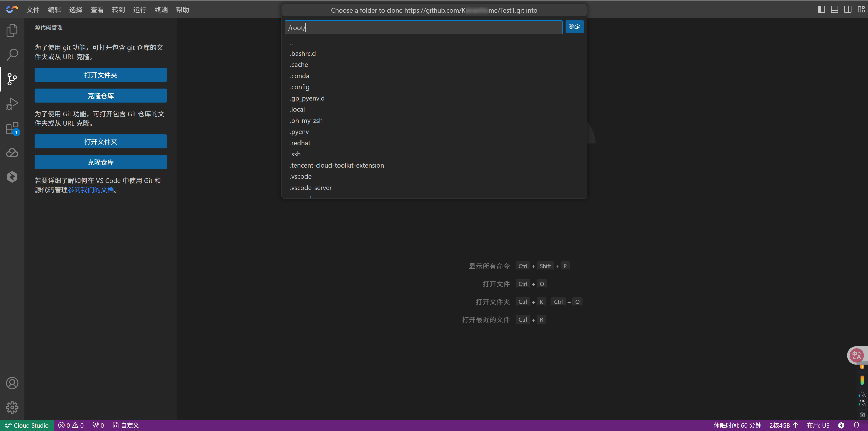This screenshot has height=431, width=868.
Task: Open the Manage gear icon
Action: pyautogui.click(x=12, y=408)
